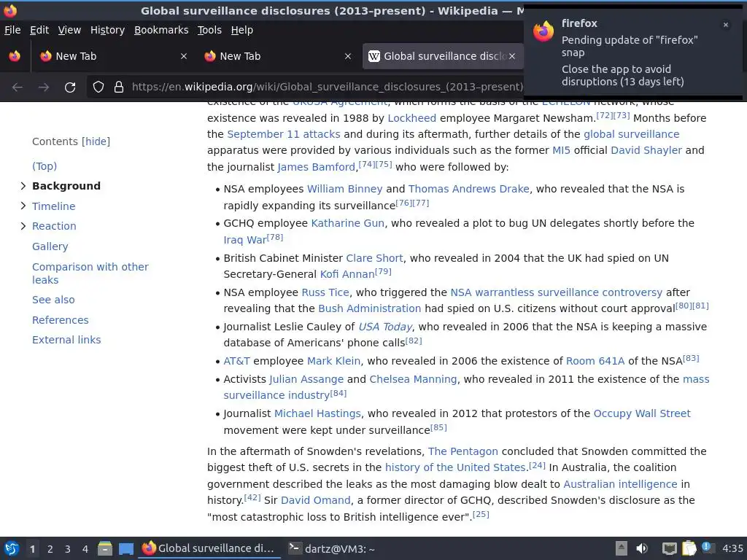
Task: Open the Kofi Annan link
Action: [347, 274]
